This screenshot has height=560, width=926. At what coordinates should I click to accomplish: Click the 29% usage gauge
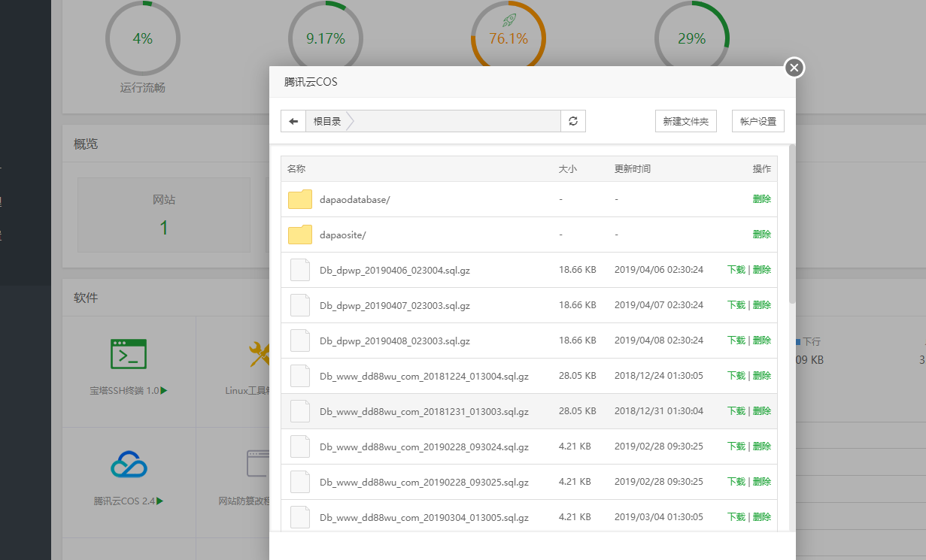[x=691, y=38]
